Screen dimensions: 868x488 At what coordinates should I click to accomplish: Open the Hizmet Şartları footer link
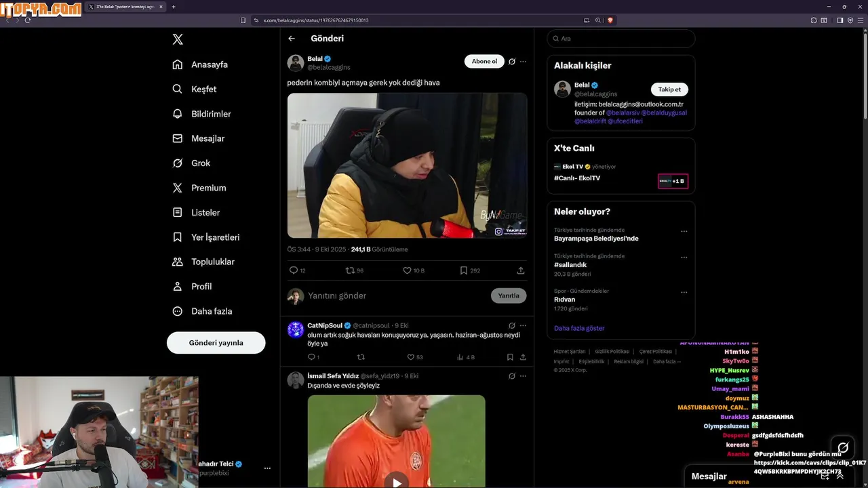[570, 352]
